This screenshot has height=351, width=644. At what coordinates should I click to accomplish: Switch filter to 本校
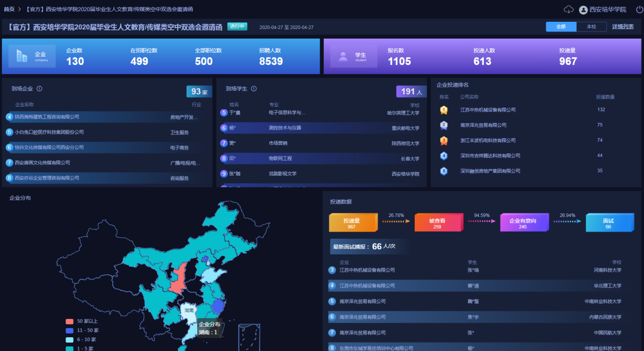click(591, 26)
